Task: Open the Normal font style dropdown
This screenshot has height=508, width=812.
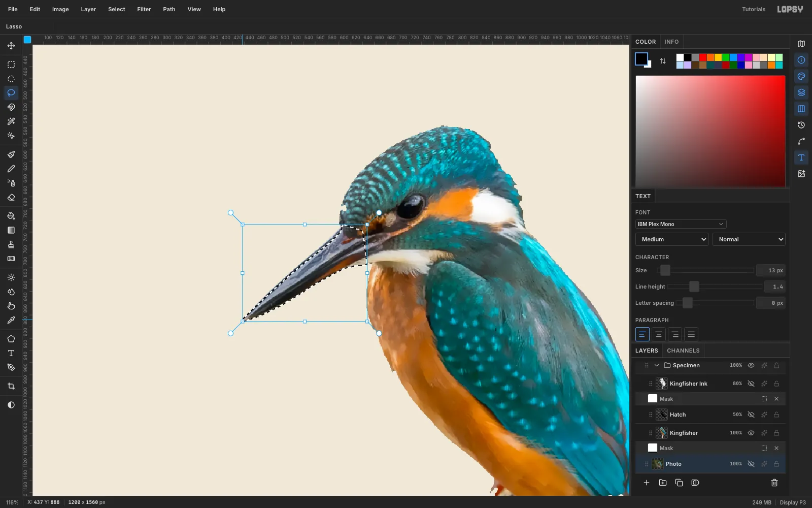Action: (x=749, y=239)
